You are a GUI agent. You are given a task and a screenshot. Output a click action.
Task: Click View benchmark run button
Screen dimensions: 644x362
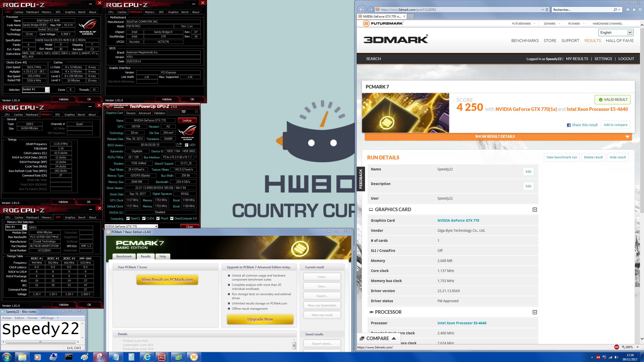coord(562,157)
